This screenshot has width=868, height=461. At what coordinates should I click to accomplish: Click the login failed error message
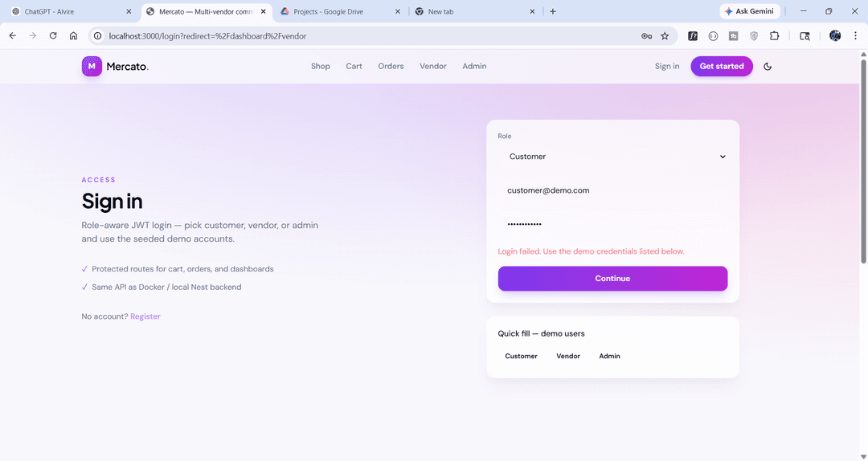(x=592, y=251)
